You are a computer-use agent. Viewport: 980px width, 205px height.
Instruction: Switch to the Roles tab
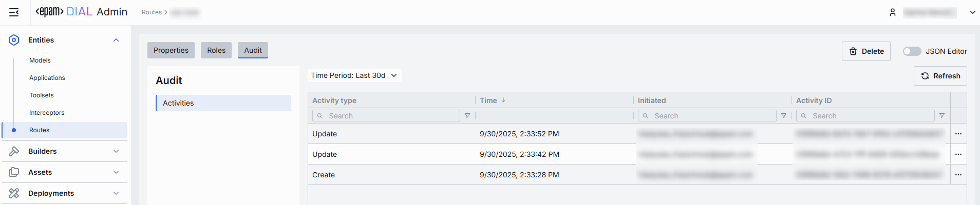(x=216, y=50)
